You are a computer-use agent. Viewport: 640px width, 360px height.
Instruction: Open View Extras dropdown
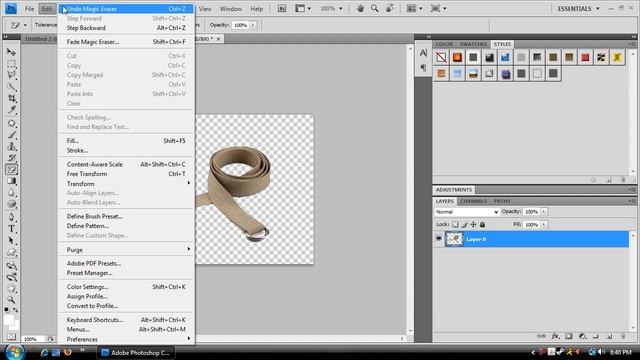303,9
